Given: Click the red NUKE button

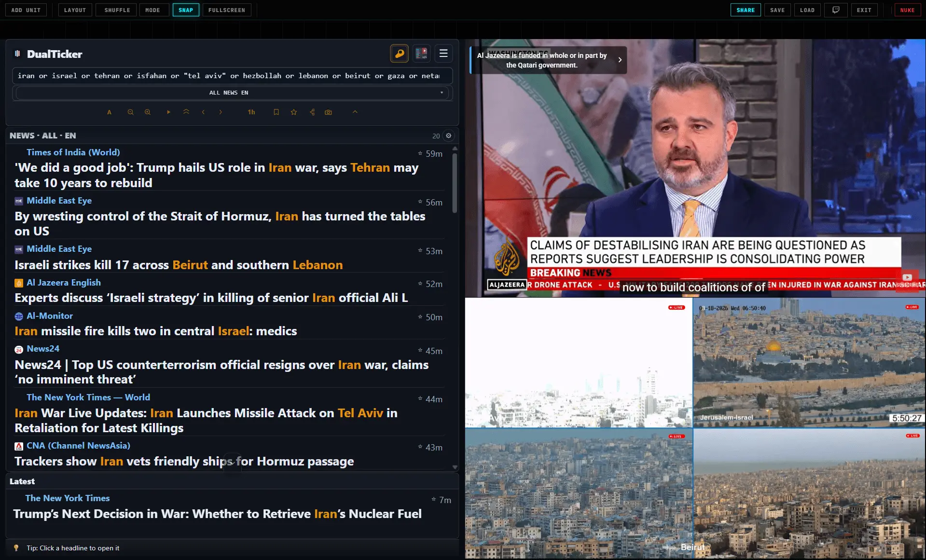Looking at the screenshot, I should [907, 10].
